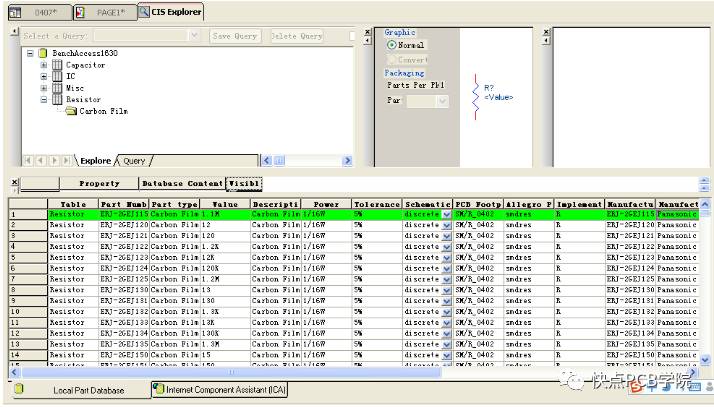This screenshot has height=411, width=714.
Task: Collapse the BenchAccess1630 database node
Action: 30,53
